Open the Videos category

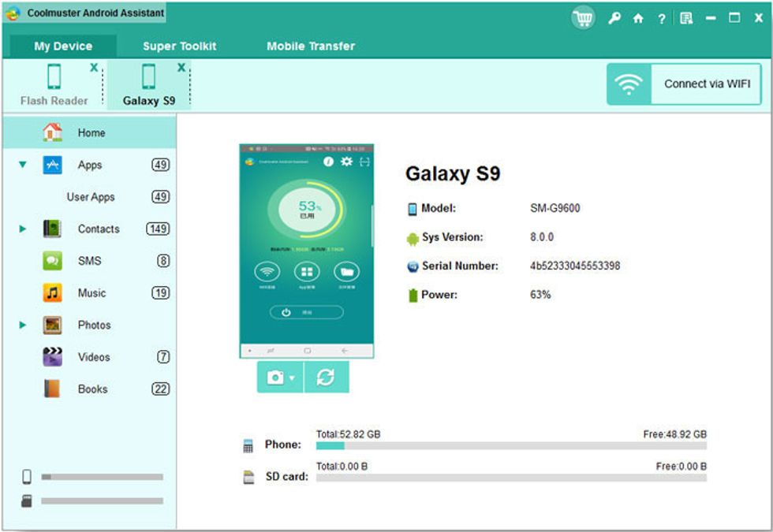click(93, 357)
